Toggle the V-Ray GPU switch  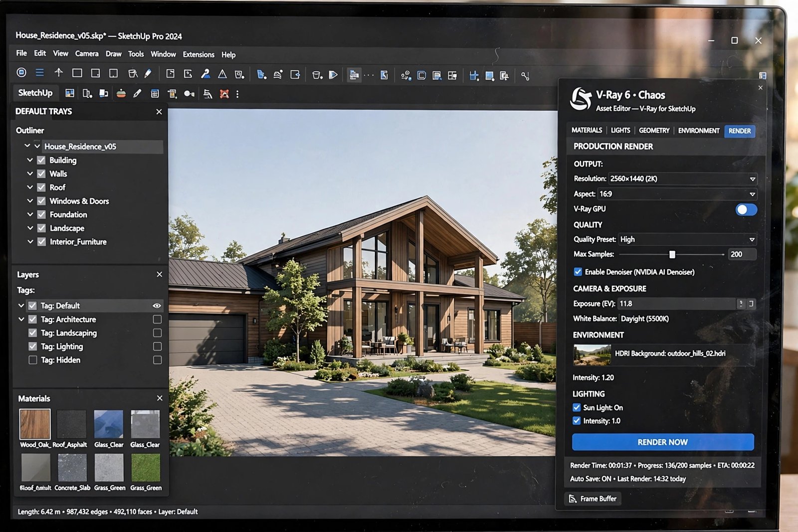(x=746, y=209)
